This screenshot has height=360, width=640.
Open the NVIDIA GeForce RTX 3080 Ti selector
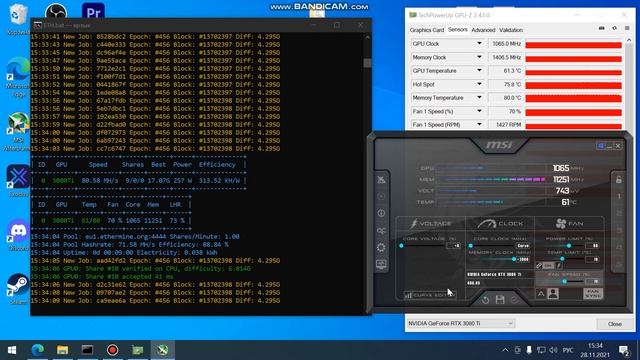click(x=461, y=324)
